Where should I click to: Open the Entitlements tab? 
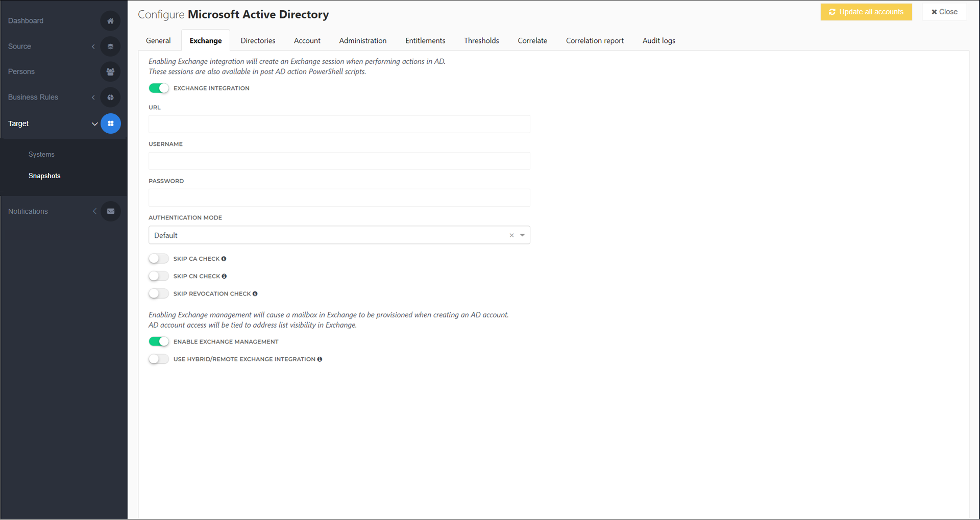pyautogui.click(x=425, y=41)
